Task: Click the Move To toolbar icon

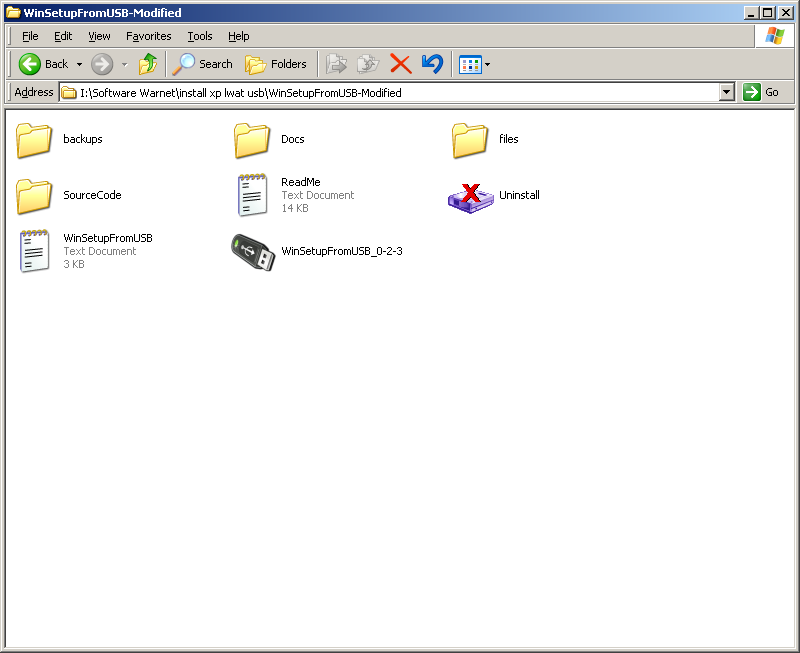Action: pos(336,64)
